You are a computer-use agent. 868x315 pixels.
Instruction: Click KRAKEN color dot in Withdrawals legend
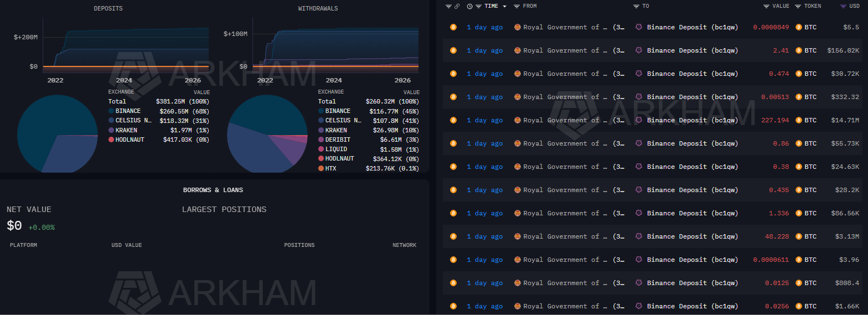321,130
